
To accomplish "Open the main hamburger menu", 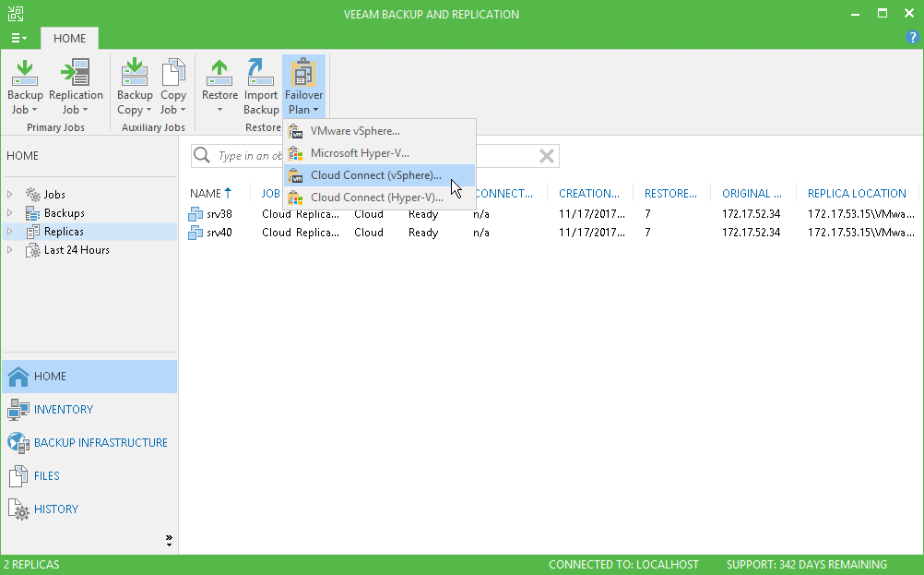I will (18, 38).
